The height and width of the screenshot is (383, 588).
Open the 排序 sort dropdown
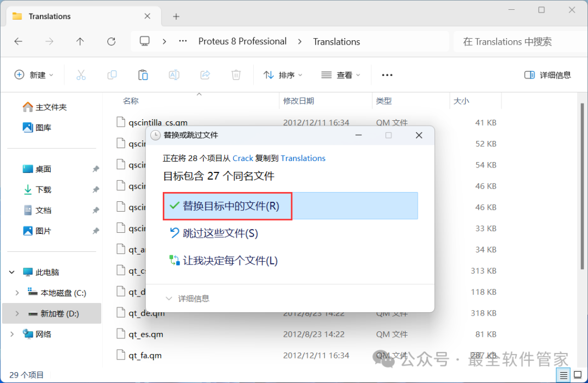[283, 75]
